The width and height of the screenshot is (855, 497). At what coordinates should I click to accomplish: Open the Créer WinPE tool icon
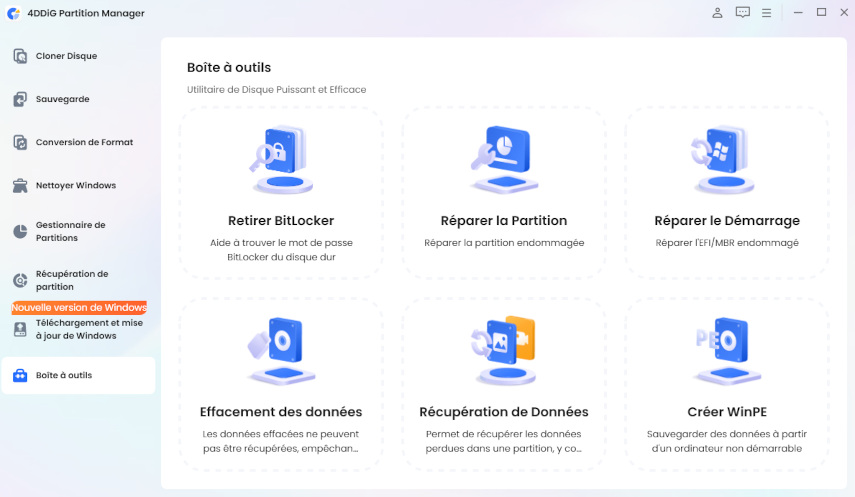(727, 351)
